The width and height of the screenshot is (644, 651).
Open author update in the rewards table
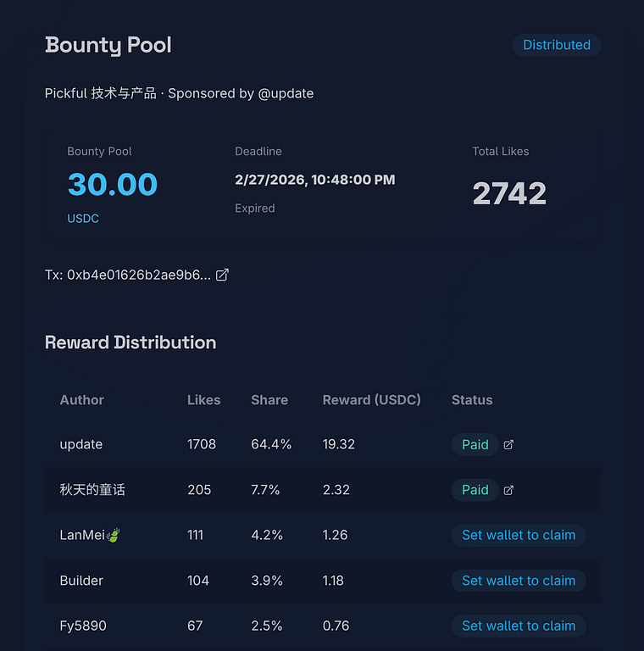pos(81,445)
